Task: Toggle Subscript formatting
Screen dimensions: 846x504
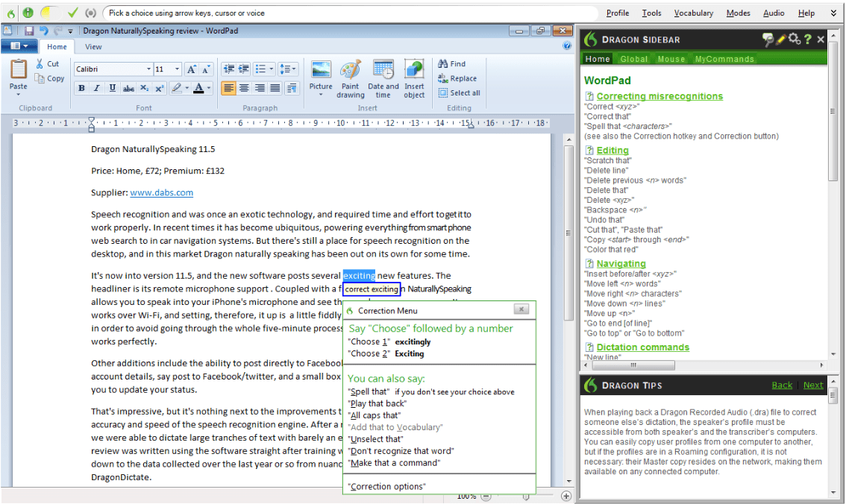Action: point(144,88)
